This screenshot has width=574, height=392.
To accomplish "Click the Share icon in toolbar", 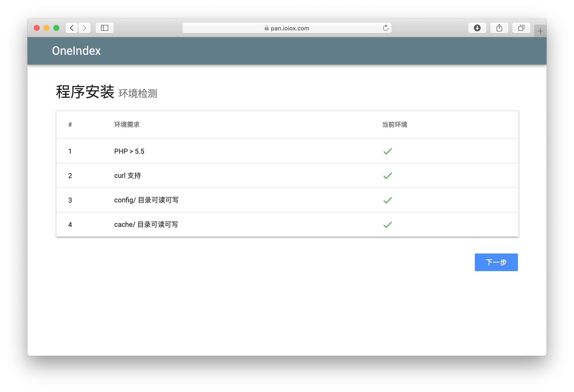I will [499, 28].
